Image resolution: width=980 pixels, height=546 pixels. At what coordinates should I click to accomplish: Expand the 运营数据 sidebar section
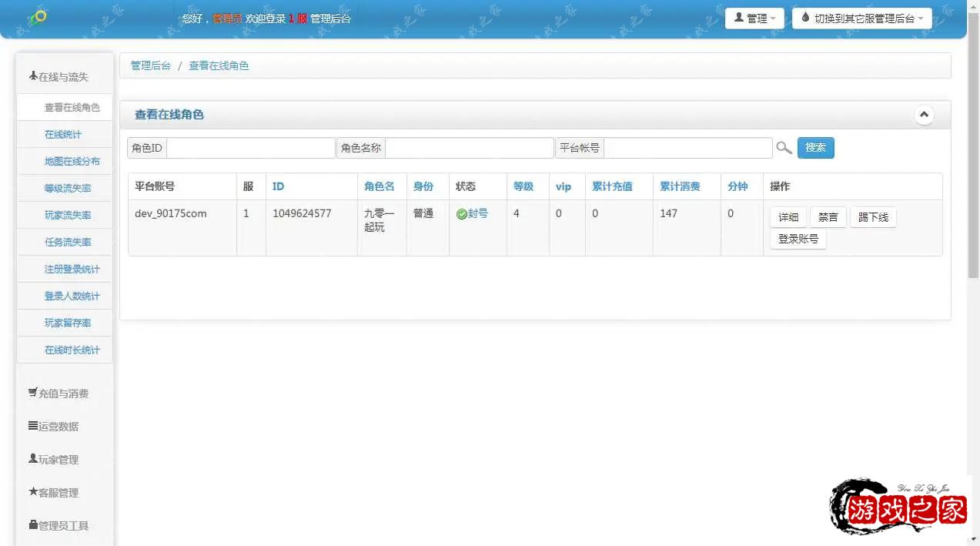coord(54,427)
